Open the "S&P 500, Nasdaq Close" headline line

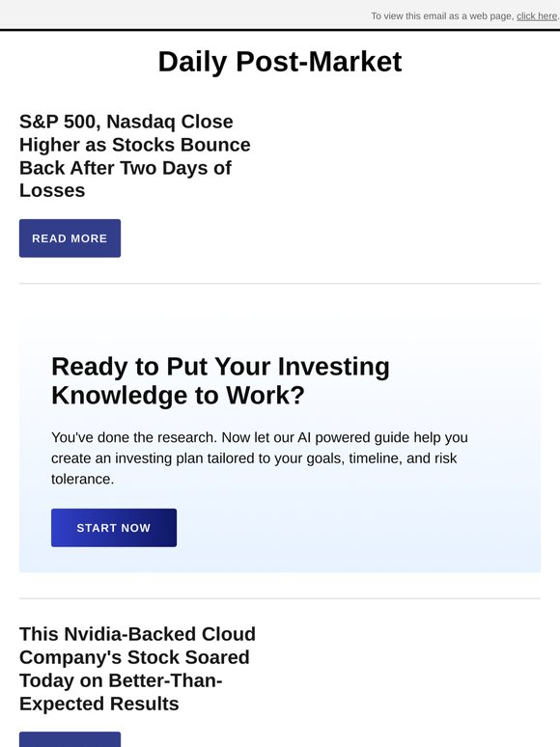click(x=126, y=122)
